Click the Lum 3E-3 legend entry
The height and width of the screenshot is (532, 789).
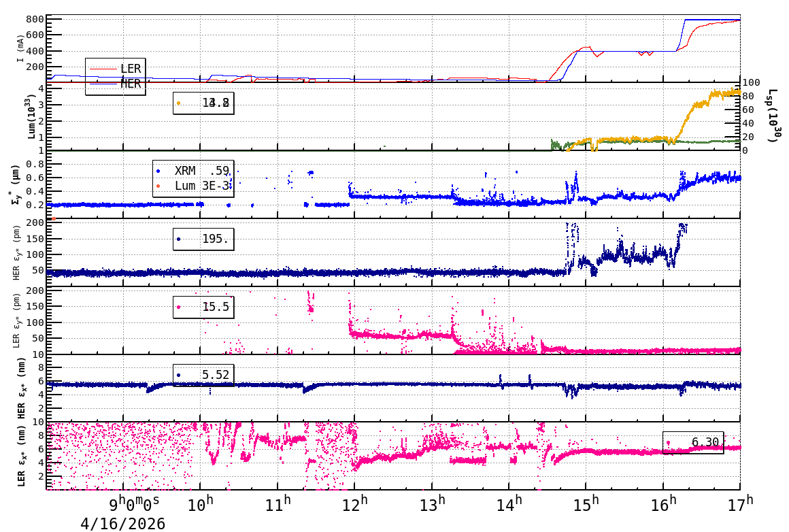(x=202, y=186)
